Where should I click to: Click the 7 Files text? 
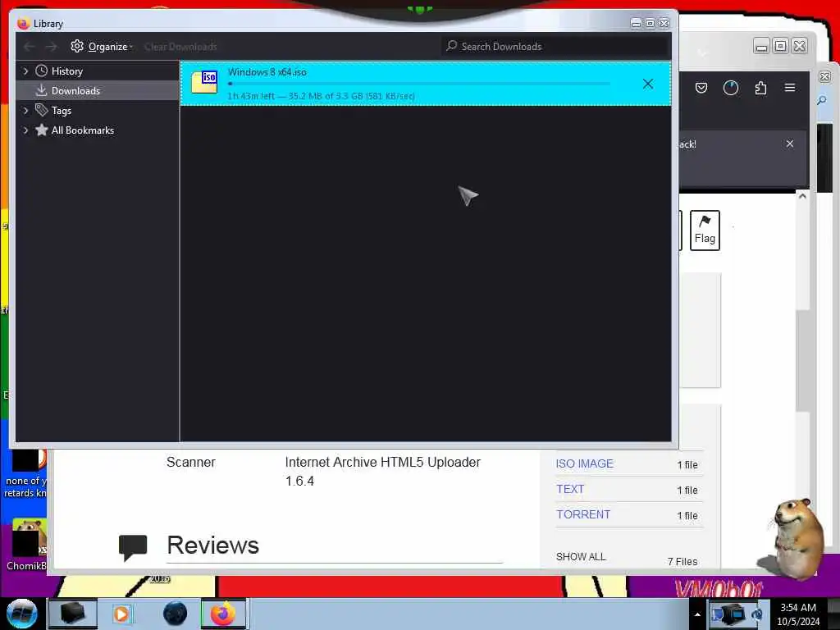[682, 561]
